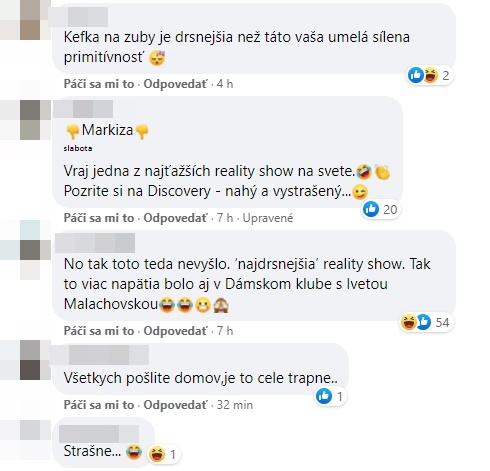This screenshot has width=490, height=471.
Task: Reply to the Kefka na zuby comment
Action: pyautogui.click(x=175, y=84)
